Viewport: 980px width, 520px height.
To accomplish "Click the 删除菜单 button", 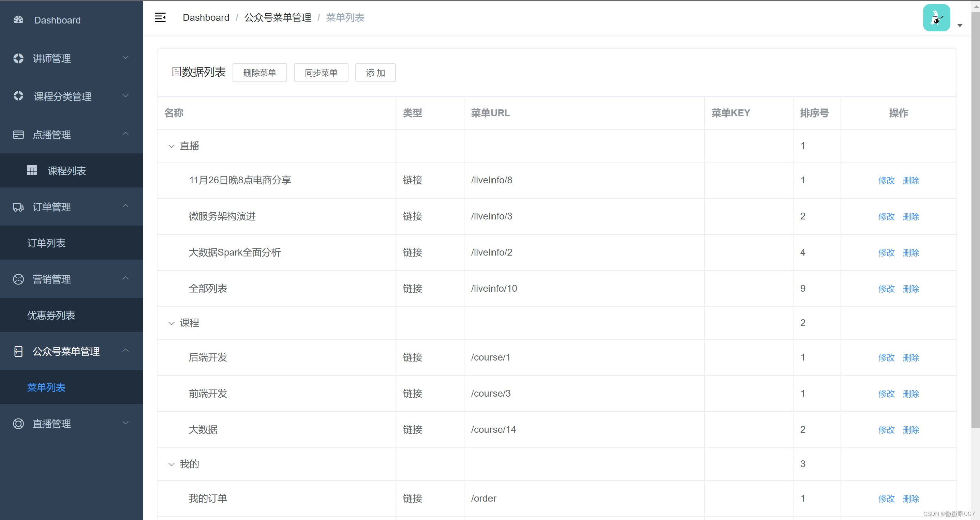I will tap(259, 73).
